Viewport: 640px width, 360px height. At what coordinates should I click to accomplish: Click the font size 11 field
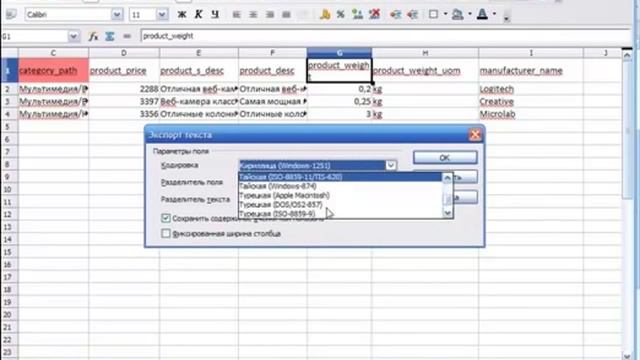pyautogui.click(x=143, y=15)
